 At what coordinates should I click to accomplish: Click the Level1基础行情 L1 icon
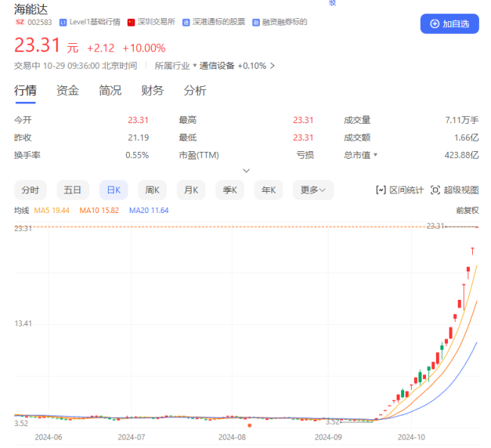pos(63,22)
